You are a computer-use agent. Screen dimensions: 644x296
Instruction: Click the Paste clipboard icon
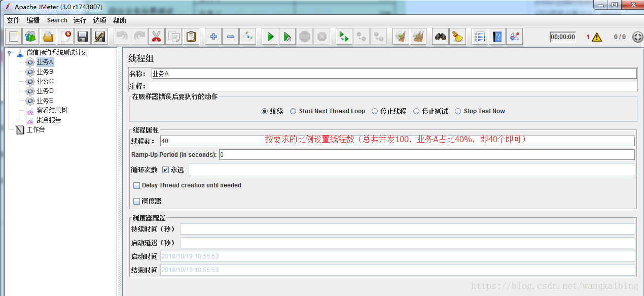tap(191, 37)
